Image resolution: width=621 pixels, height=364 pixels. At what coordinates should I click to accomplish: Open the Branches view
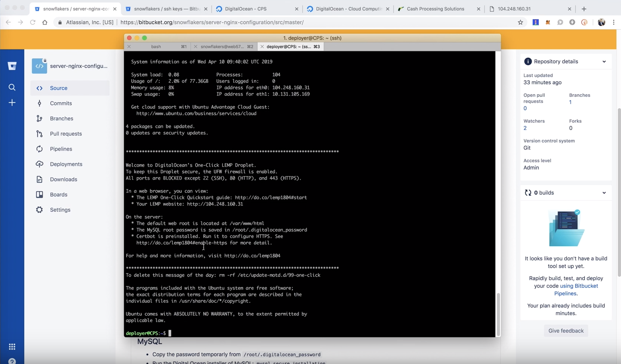pyautogui.click(x=62, y=118)
